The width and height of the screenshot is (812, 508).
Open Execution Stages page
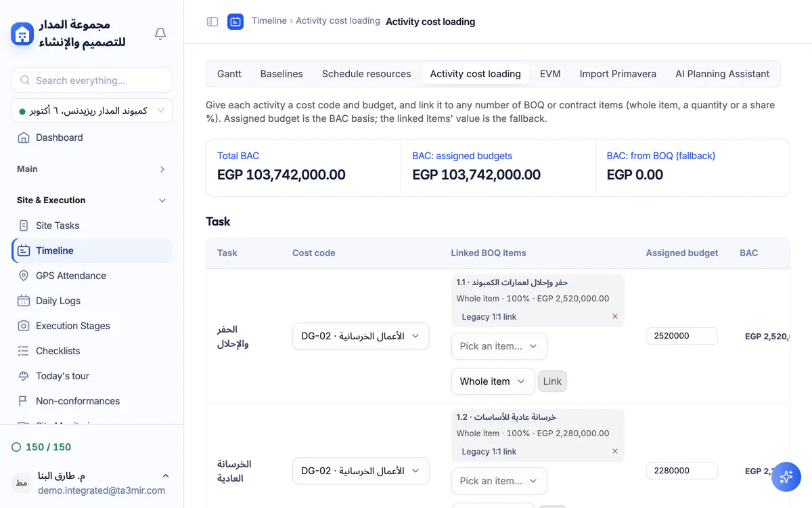pyautogui.click(x=92, y=326)
